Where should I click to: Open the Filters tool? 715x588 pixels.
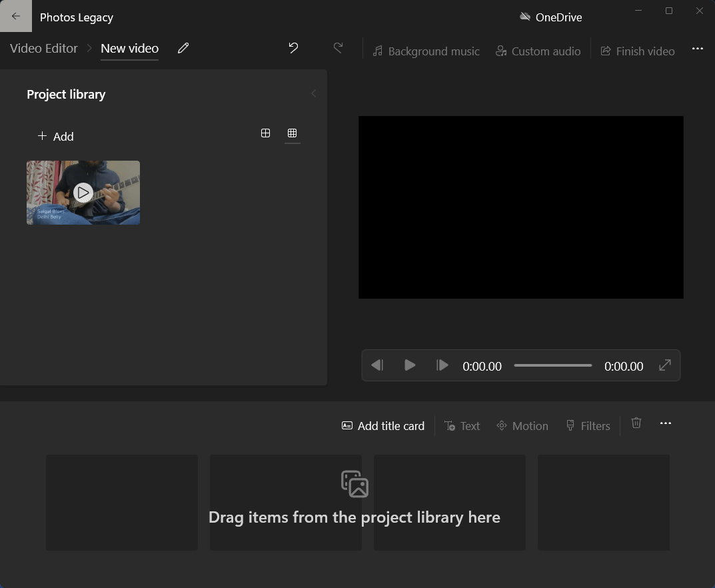coord(588,425)
